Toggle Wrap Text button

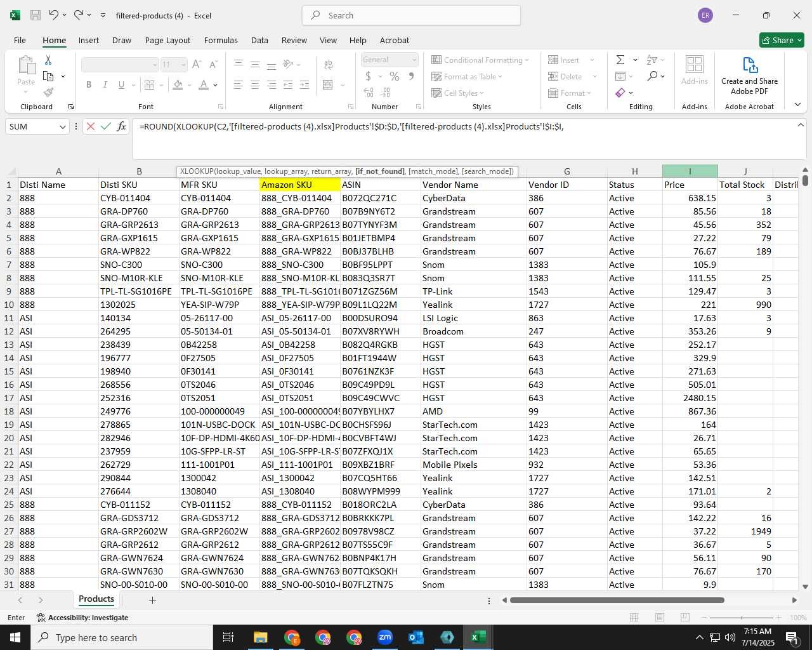(x=329, y=65)
